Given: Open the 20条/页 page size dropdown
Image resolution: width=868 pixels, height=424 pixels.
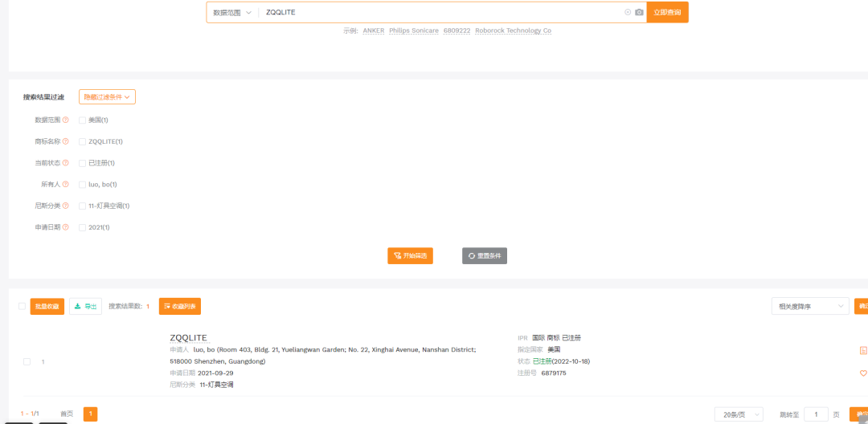Looking at the screenshot, I should (739, 414).
